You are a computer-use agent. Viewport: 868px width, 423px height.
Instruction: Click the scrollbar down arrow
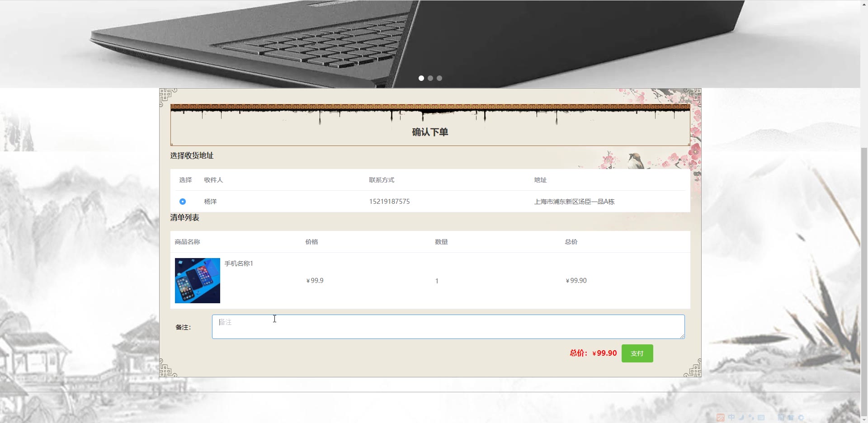(x=864, y=419)
